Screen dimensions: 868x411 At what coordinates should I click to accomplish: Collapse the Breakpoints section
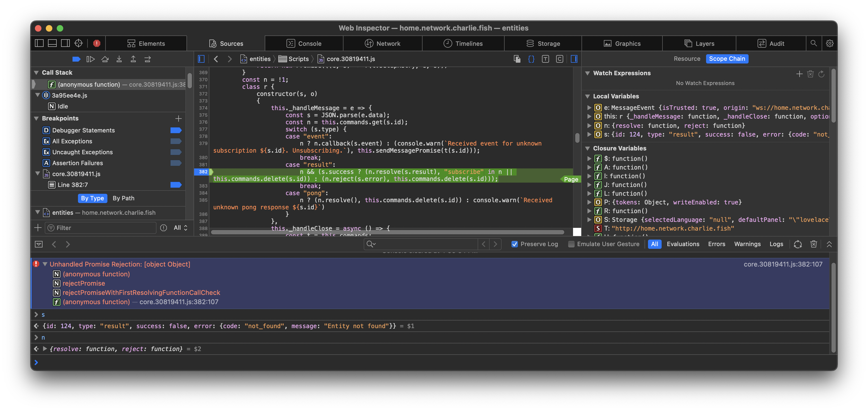click(36, 118)
